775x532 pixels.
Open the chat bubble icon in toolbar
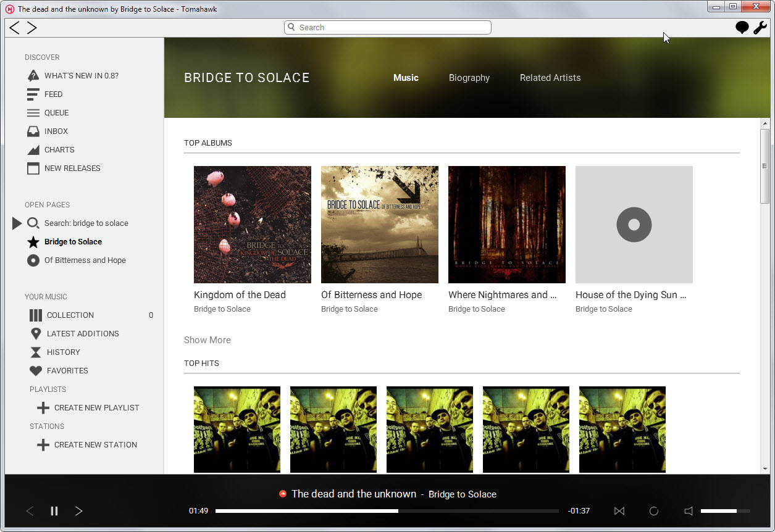[742, 28]
